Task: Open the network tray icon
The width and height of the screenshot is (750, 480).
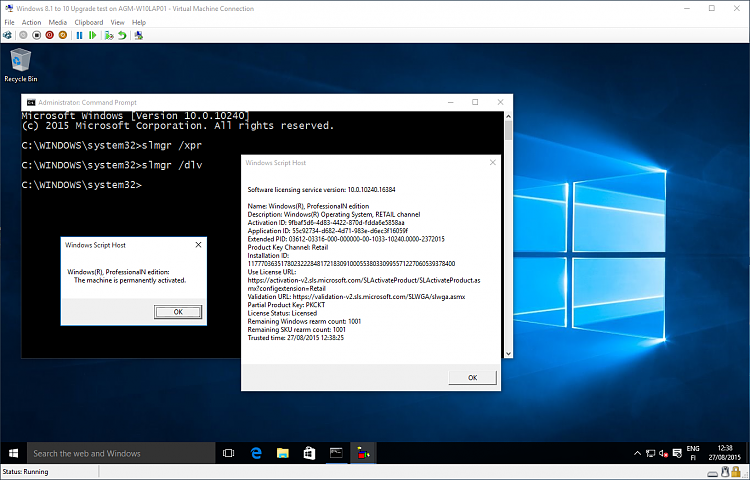Action: pyautogui.click(x=651, y=453)
